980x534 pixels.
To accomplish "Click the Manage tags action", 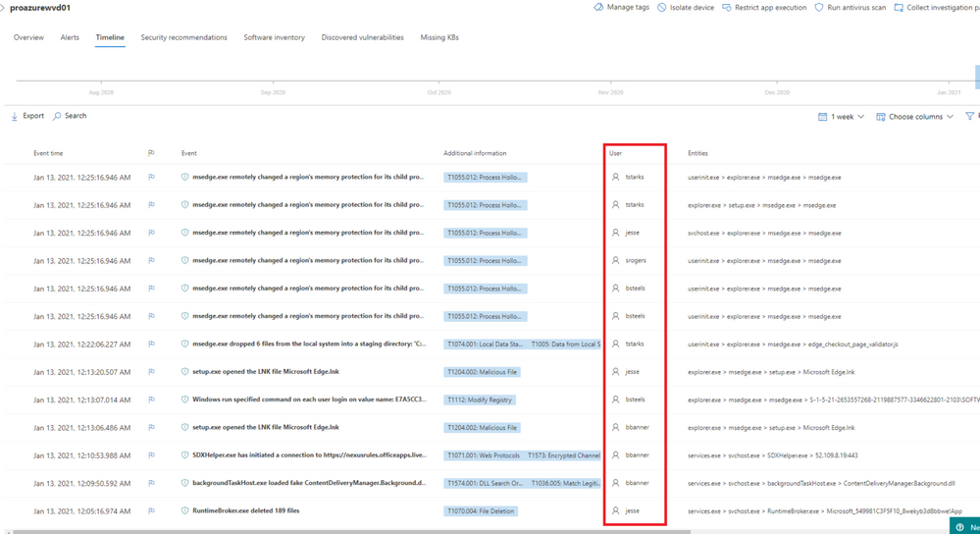I will 621,8.
